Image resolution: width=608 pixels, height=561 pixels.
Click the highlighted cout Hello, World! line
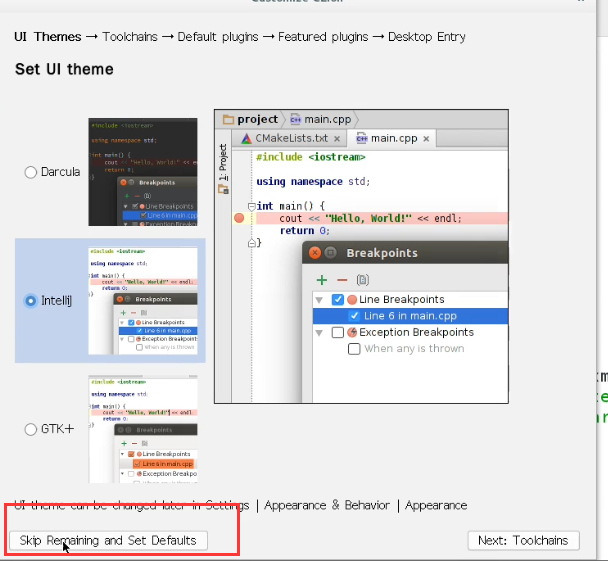click(x=382, y=218)
